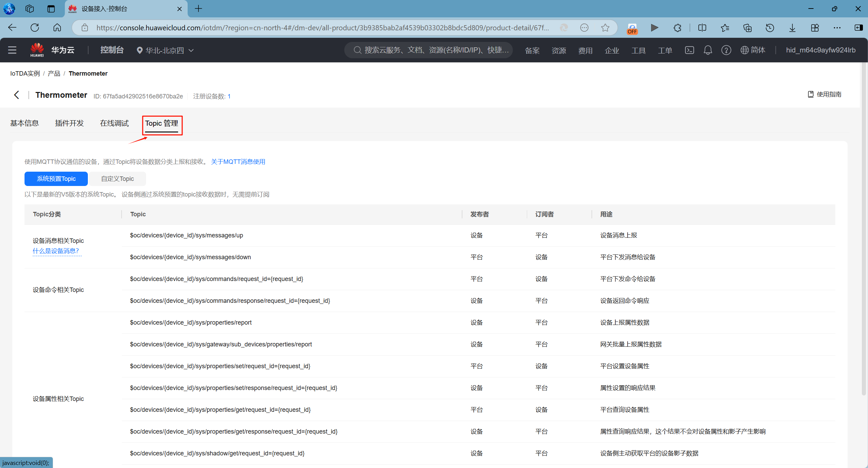Open account menu hid_m64c9ayfw924lrb
Screen dimensions: 868x468
[x=820, y=50]
